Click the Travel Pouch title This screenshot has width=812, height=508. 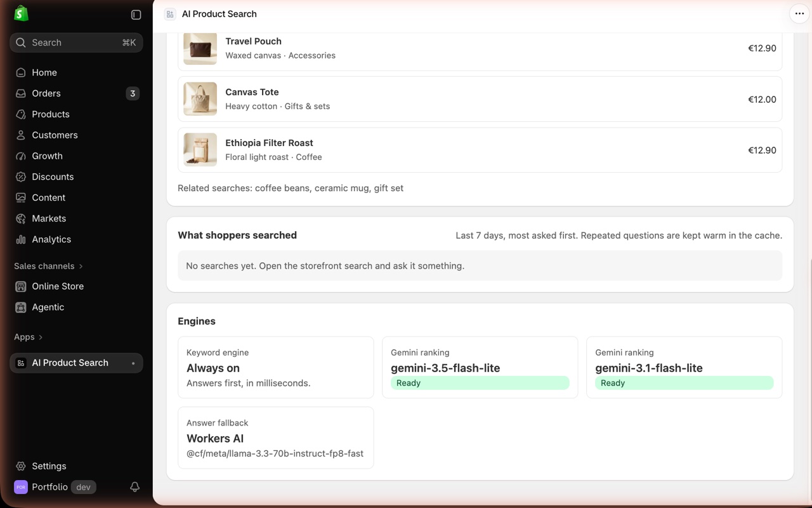253,41
